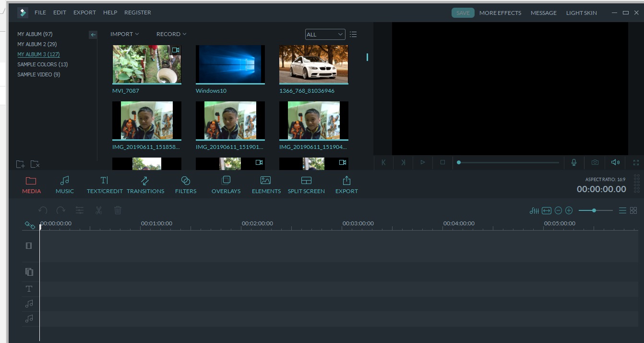Click the media library scrollbar
This screenshot has width=644, height=343.
367,57
